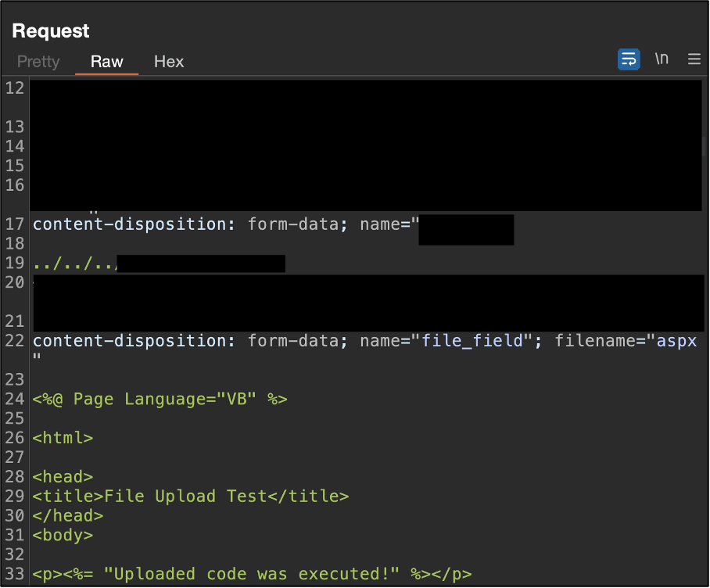The image size is (710, 588).
Task: Click the closing head tag on line 30
Action: coord(67,515)
